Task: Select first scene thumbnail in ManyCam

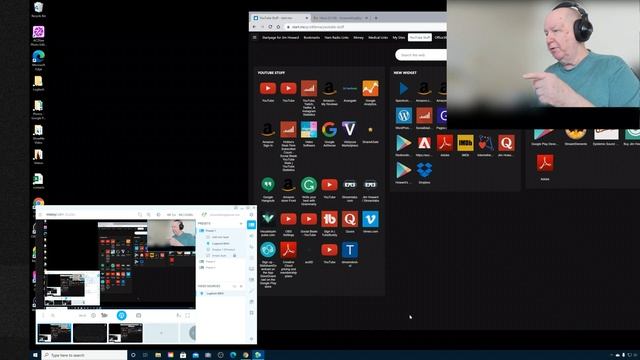Action: pos(54,333)
